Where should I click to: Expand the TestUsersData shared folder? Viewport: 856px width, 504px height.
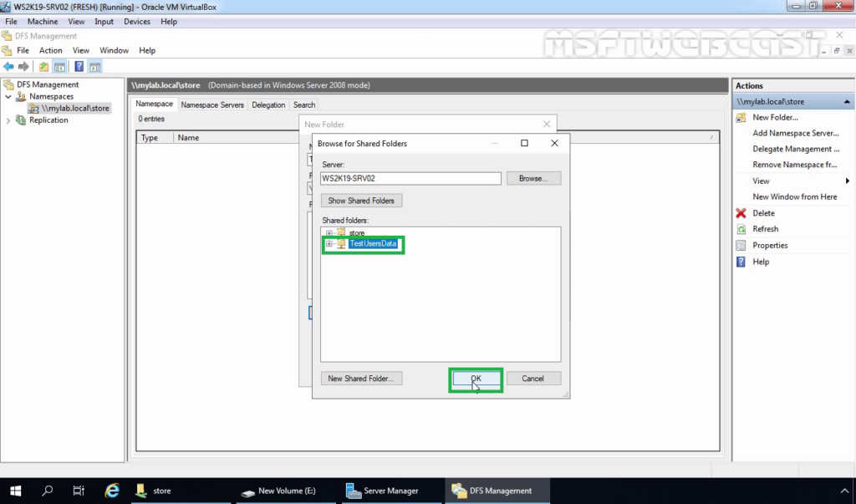tap(329, 243)
